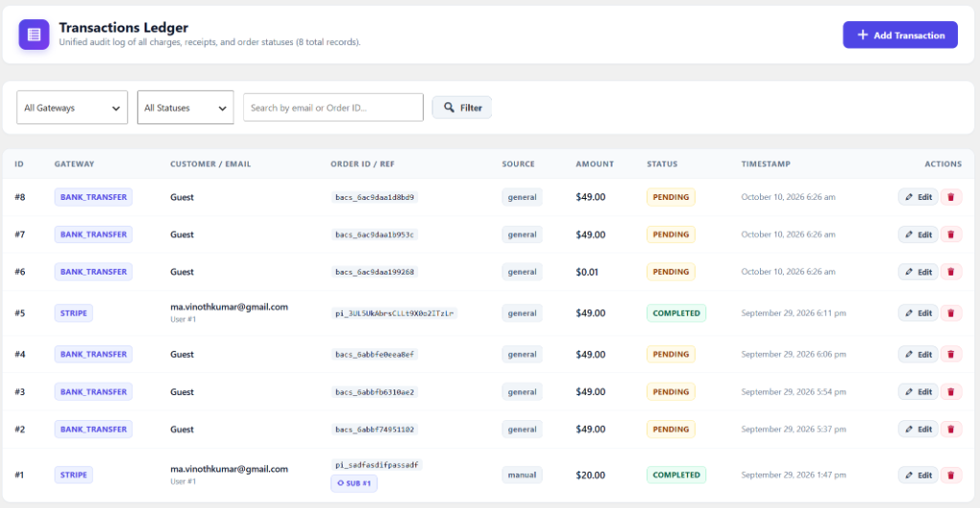This screenshot has height=508, width=980.
Task: Click the Transactions Ledger title
Action: [x=123, y=28]
